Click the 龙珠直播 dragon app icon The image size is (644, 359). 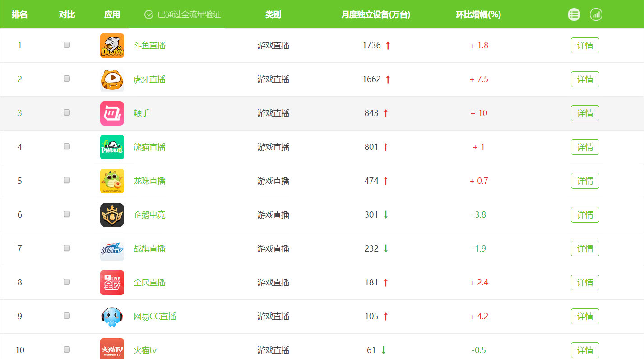(x=112, y=181)
